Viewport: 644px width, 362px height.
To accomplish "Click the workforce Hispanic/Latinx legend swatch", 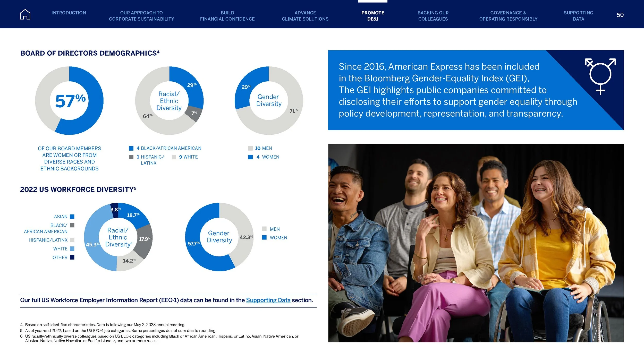I will (72, 240).
